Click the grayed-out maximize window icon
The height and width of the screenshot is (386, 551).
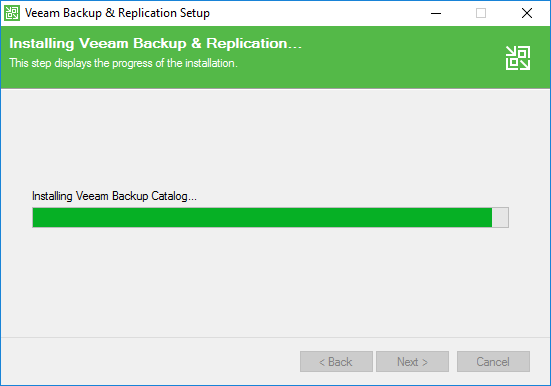481,13
